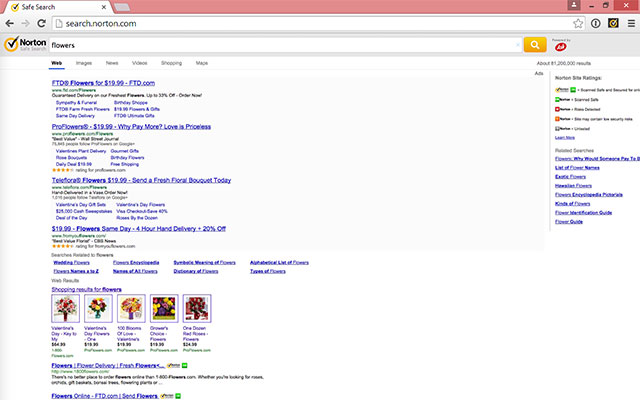The height and width of the screenshot is (400, 640).
Task: Switch to the Shopping tab
Action: [x=171, y=63]
